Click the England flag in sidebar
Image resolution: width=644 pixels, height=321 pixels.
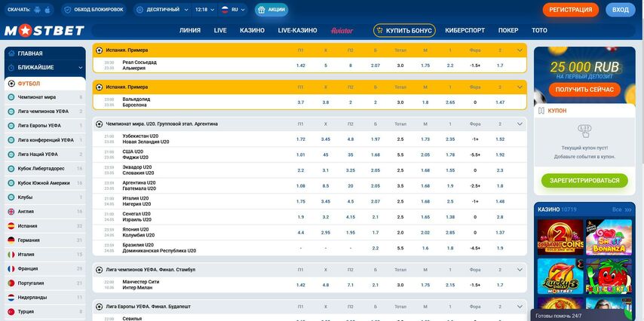point(11,212)
